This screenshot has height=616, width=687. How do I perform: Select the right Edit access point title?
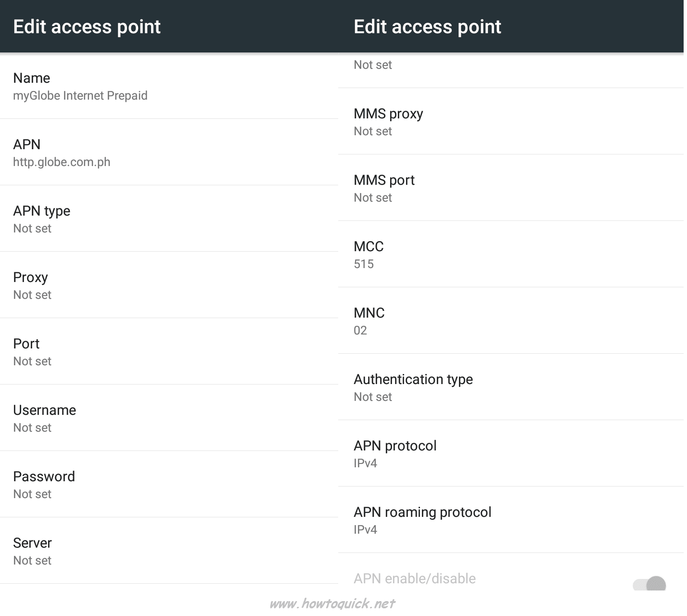pos(428,26)
